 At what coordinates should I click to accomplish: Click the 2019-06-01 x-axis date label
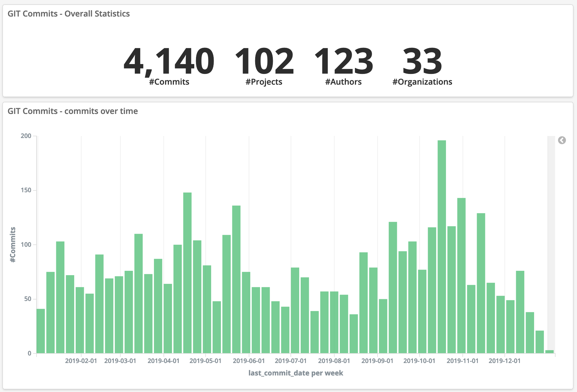(249, 361)
